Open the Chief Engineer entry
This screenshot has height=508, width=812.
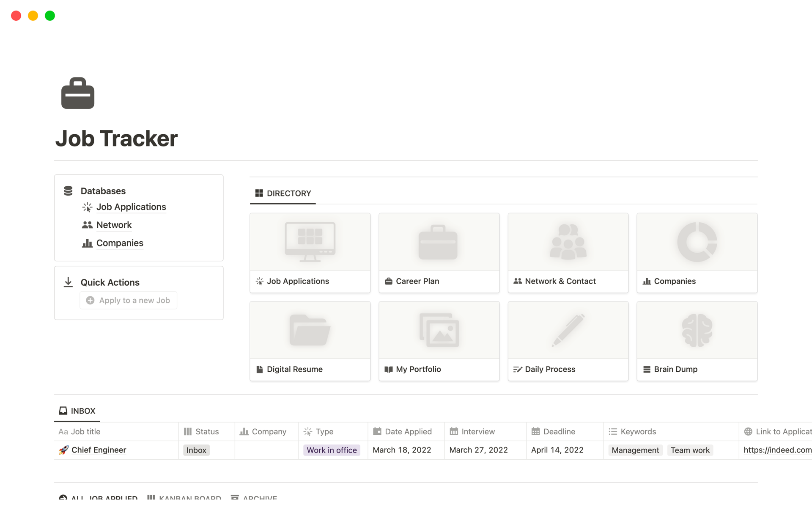pos(98,450)
